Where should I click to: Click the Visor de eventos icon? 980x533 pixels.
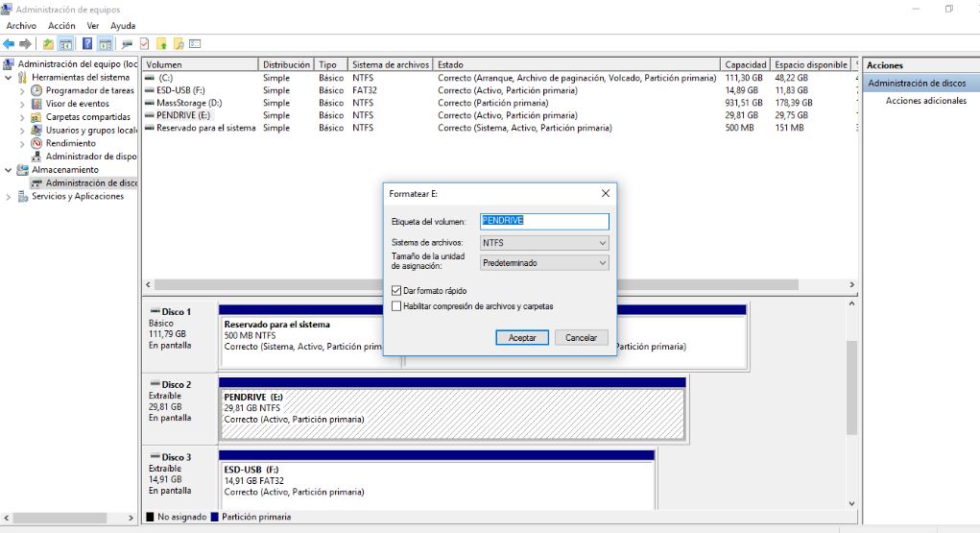[x=36, y=104]
